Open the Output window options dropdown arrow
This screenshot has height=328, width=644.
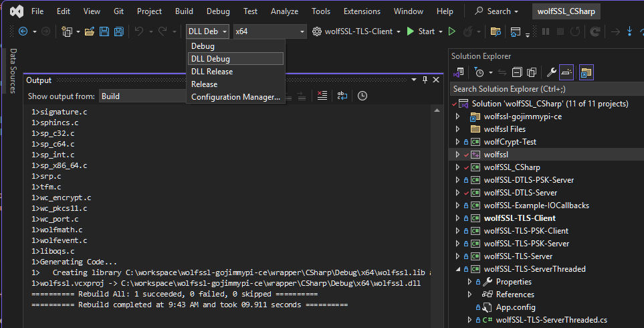[x=414, y=80]
